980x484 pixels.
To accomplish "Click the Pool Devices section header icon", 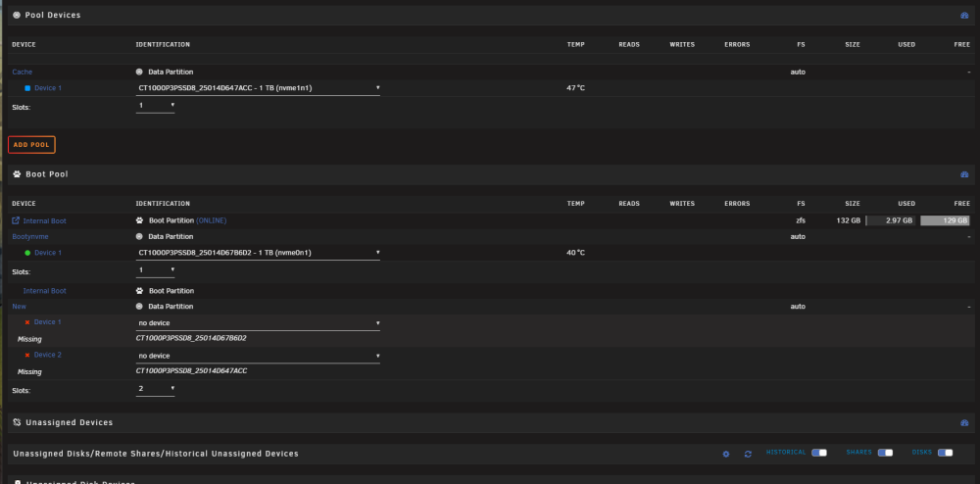I will click(17, 15).
